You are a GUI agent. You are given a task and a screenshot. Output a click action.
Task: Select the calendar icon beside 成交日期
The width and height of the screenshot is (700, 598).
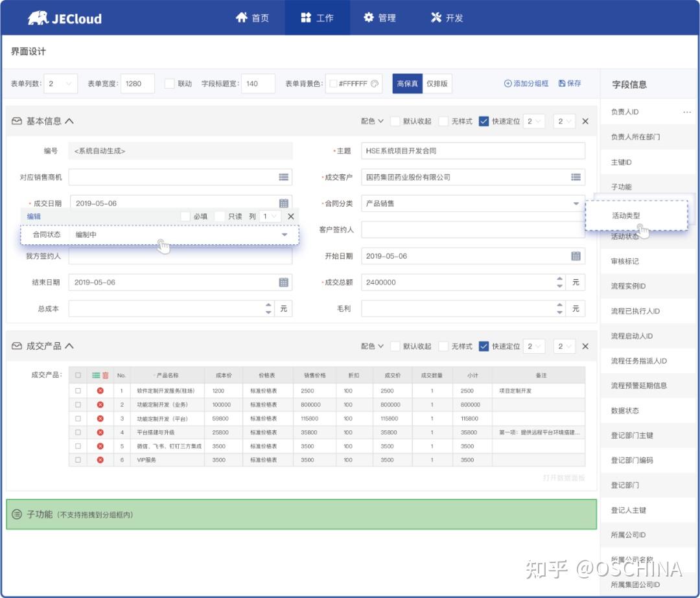(x=283, y=203)
